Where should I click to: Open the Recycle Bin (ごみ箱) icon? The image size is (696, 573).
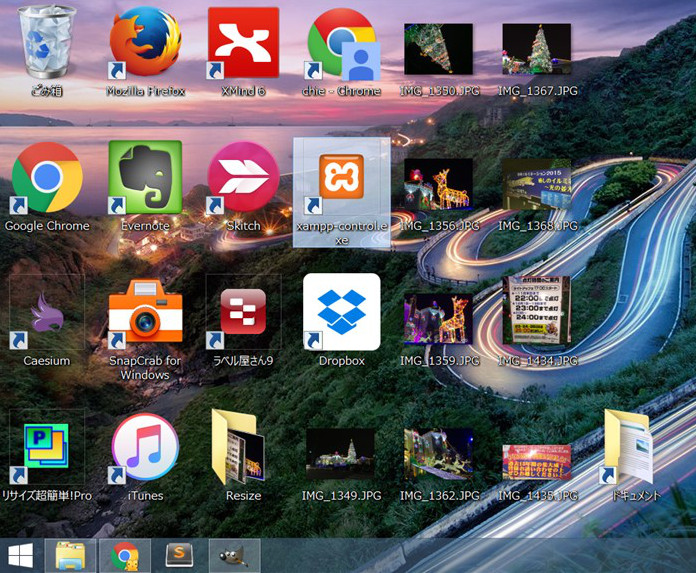click(46, 43)
